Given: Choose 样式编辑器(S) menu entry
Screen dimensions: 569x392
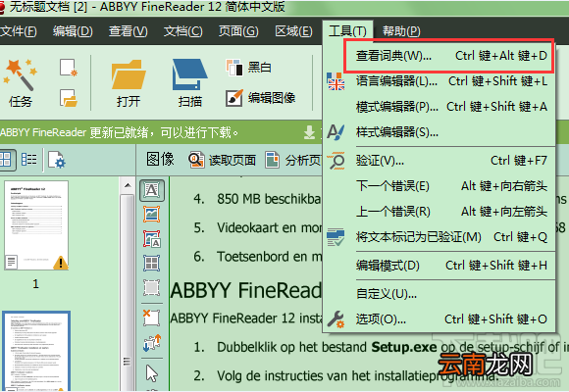Looking at the screenshot, I should (x=440, y=132).
